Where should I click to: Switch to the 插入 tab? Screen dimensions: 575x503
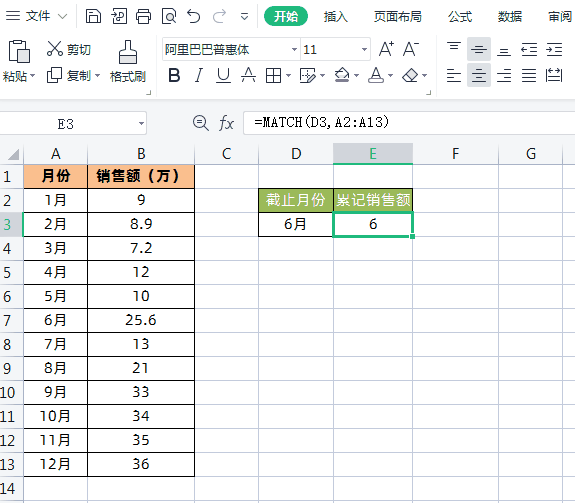click(x=335, y=16)
